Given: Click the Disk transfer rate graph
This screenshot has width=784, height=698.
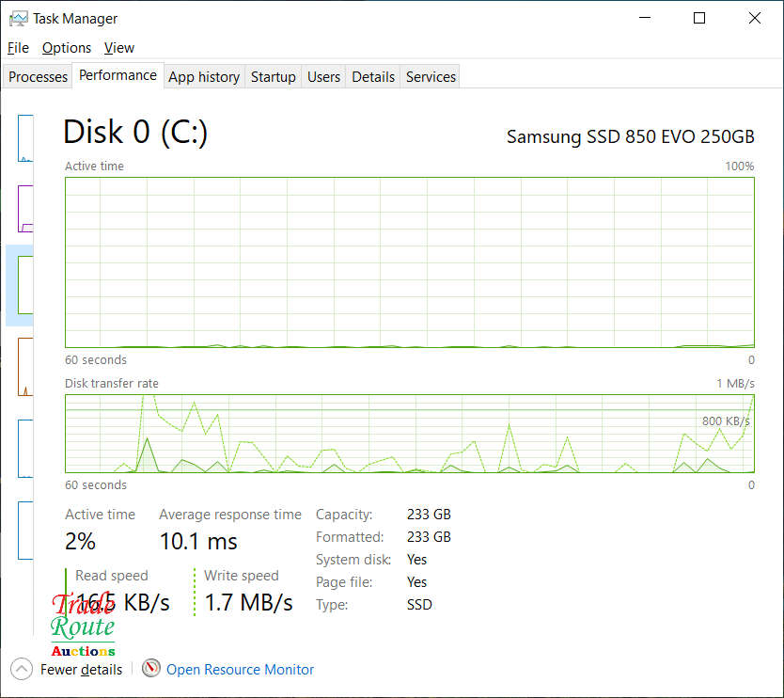Looking at the screenshot, I should click(409, 434).
